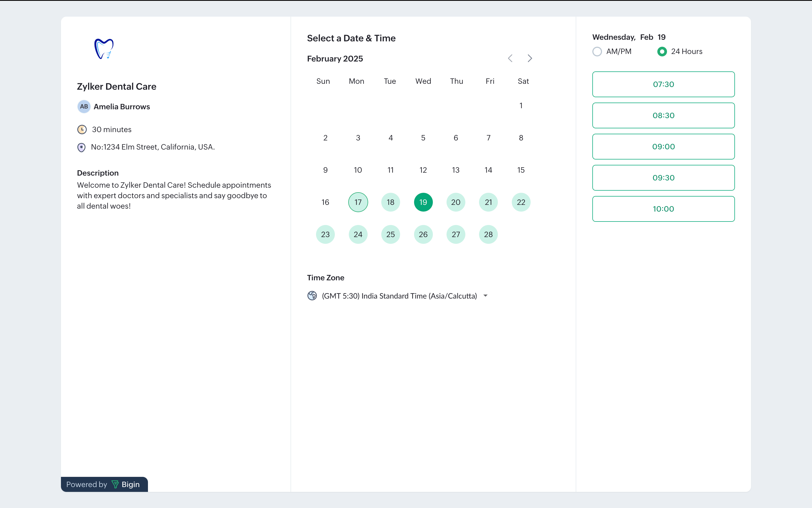Click India Standard Time zone selector text

click(x=399, y=296)
